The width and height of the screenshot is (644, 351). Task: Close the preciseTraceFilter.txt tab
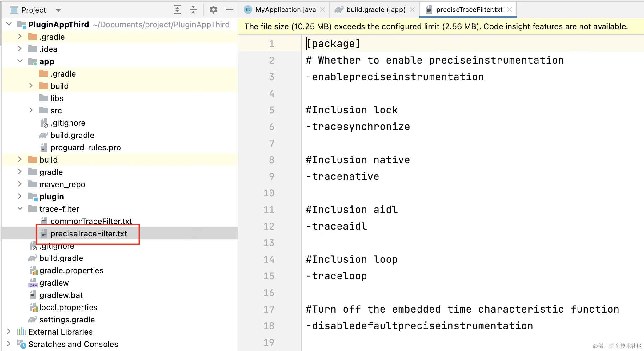[510, 10]
